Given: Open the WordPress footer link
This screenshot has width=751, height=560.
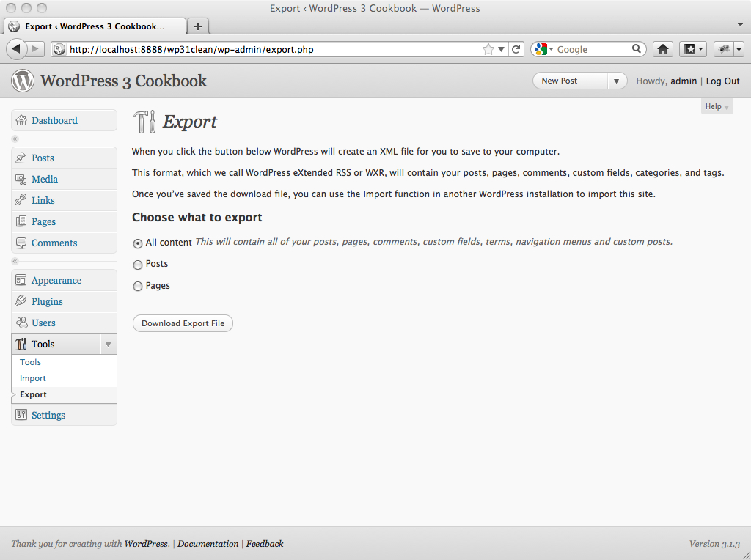Looking at the screenshot, I should coord(146,544).
